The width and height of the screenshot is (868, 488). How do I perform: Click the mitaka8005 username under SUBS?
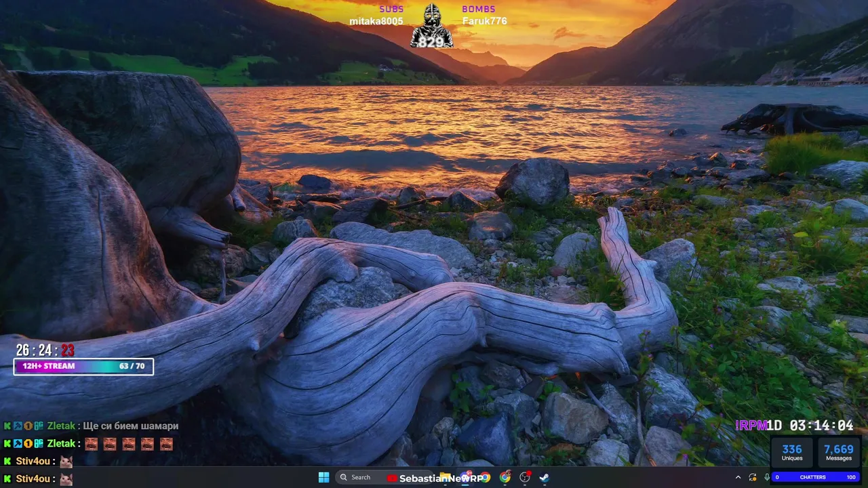pos(376,21)
